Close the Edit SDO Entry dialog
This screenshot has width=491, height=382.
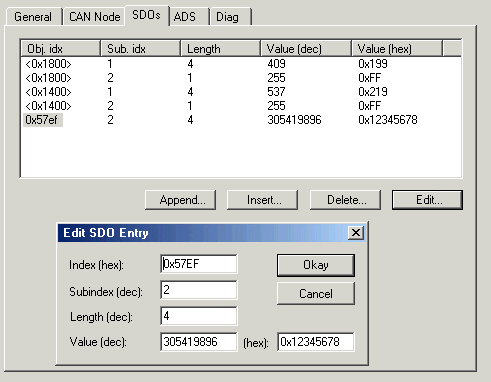[x=356, y=233]
